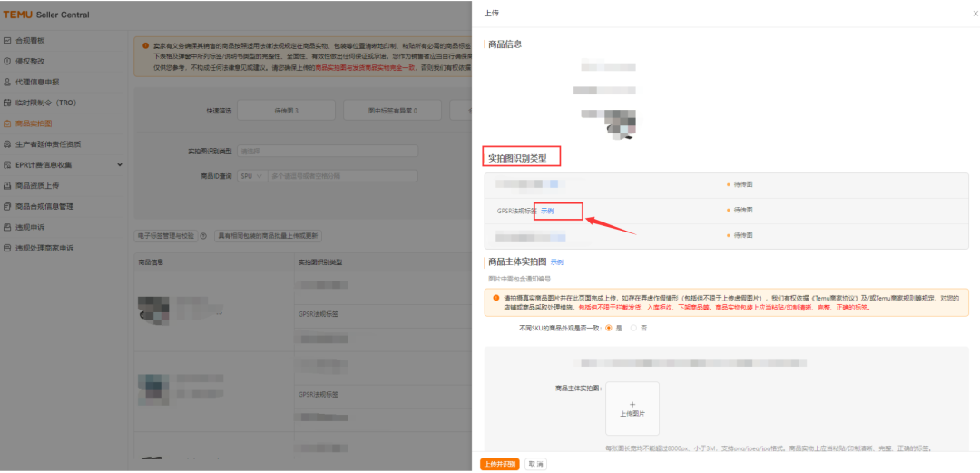Open 代理信息申报 via its person icon

click(7, 82)
